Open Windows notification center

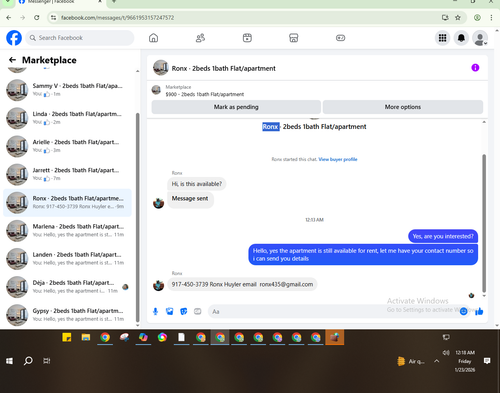click(x=487, y=361)
